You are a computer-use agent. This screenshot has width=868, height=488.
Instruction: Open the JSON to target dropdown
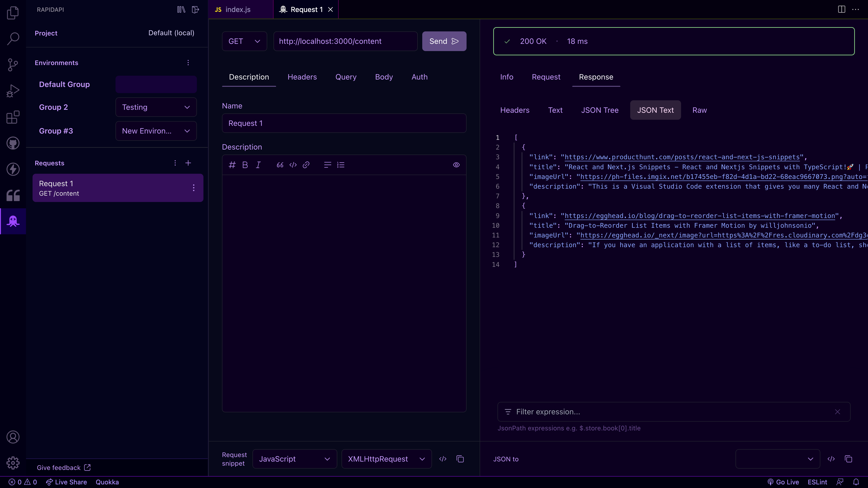coord(778,459)
